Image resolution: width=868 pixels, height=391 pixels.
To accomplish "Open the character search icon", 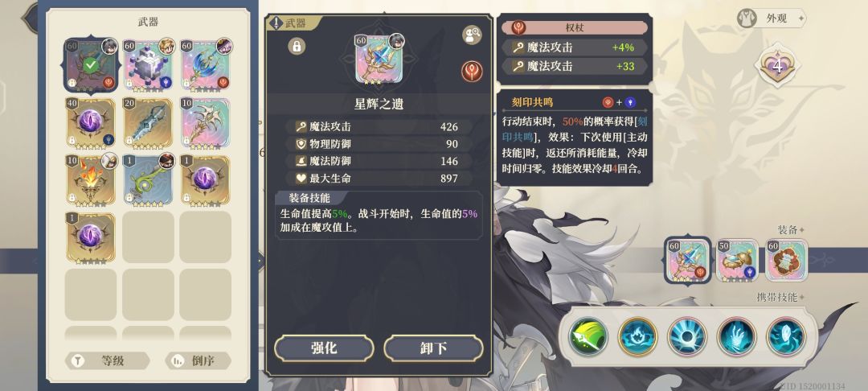I will pyautogui.click(x=473, y=35).
